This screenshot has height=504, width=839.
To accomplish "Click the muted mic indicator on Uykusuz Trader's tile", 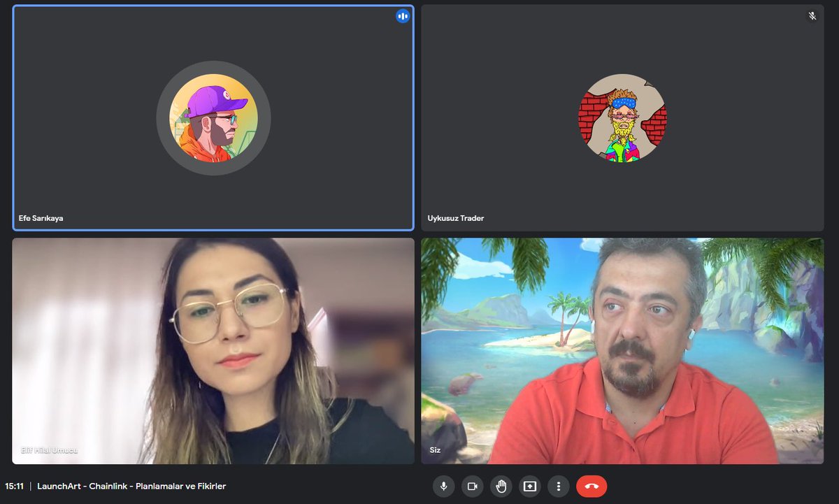I will point(812,15).
